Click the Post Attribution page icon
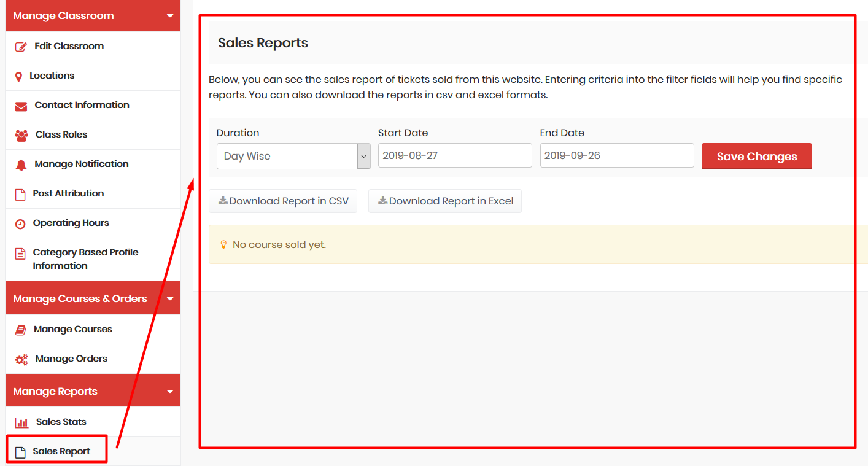The width and height of the screenshot is (868, 466). click(20, 194)
